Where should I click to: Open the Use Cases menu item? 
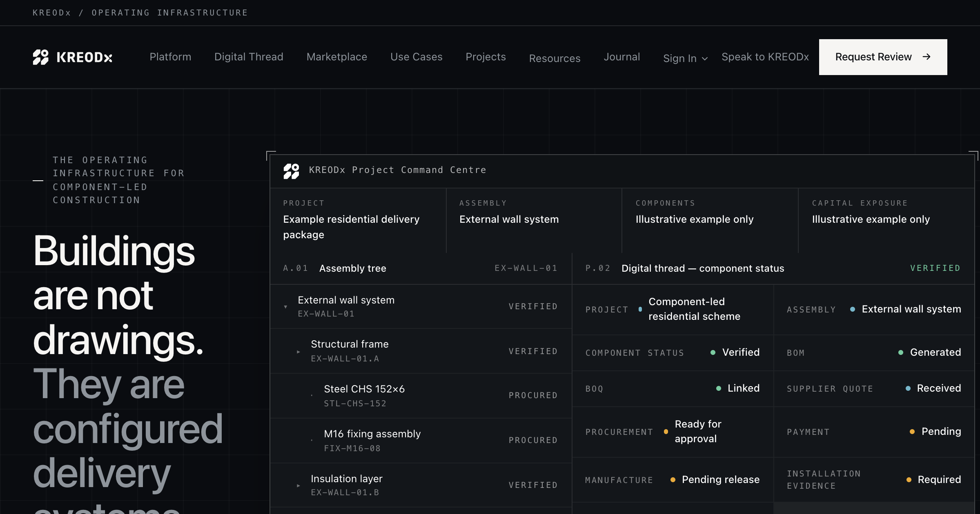pyautogui.click(x=416, y=57)
